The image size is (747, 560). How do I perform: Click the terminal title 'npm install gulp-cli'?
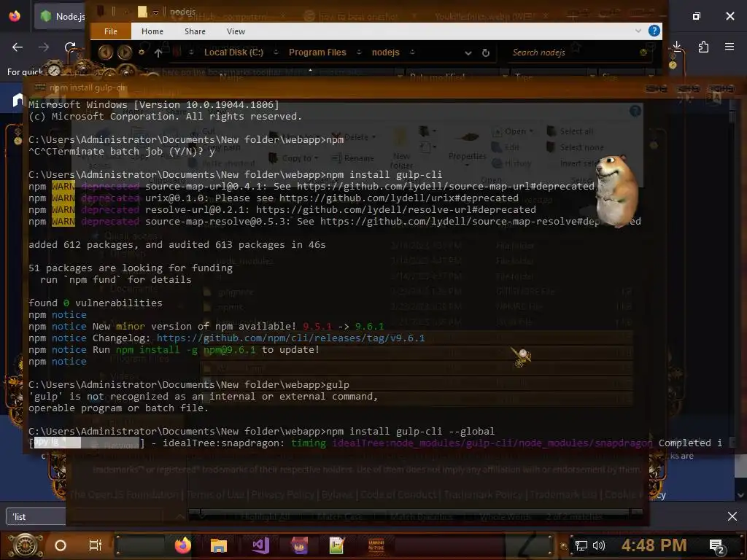click(88, 87)
